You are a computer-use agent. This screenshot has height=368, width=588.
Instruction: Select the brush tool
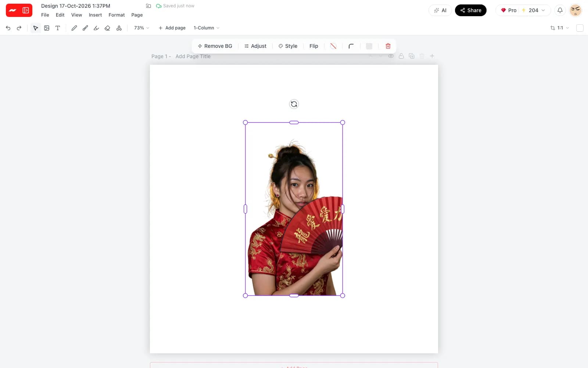coord(85,28)
